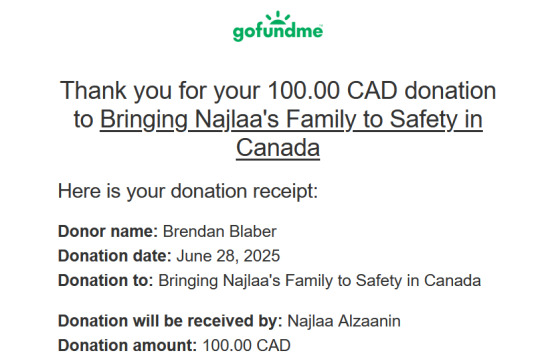This screenshot has height=361, width=540.
Task: Click the green sunburst icon above the wordmark
Action: [x=278, y=17]
